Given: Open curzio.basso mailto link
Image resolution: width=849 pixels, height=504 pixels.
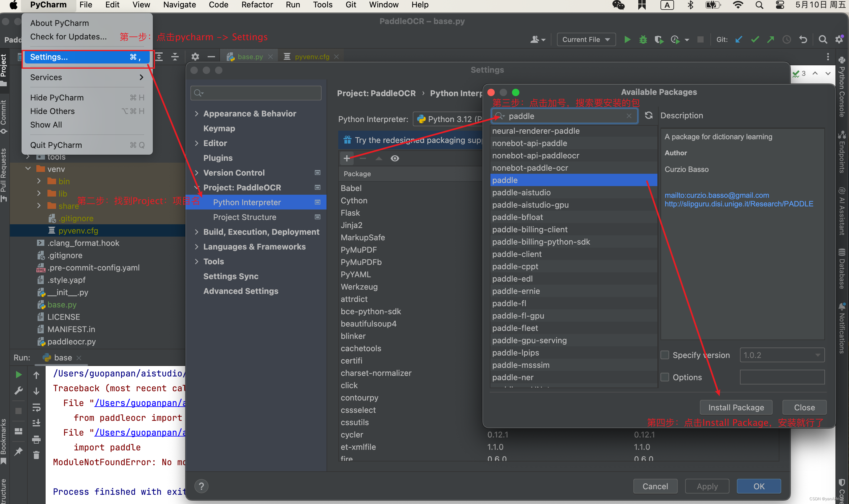Looking at the screenshot, I should tap(717, 195).
